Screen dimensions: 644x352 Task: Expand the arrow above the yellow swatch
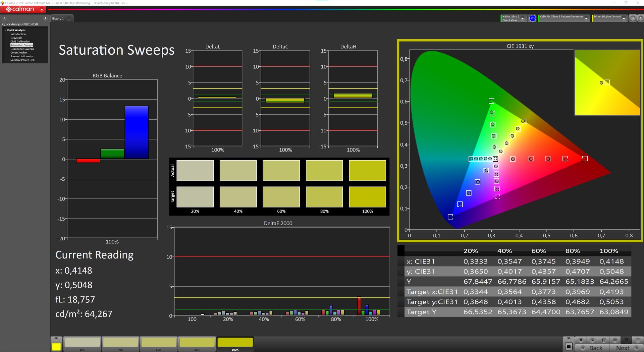[x=56, y=339]
